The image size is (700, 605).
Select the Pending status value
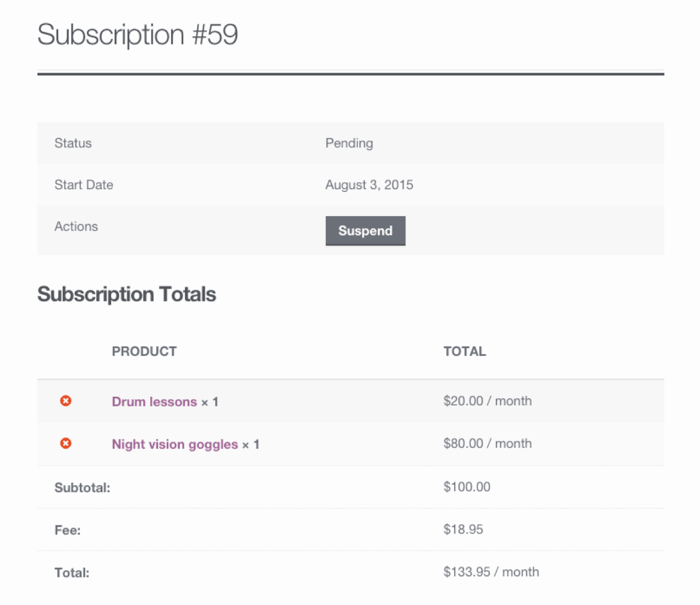coord(349,143)
